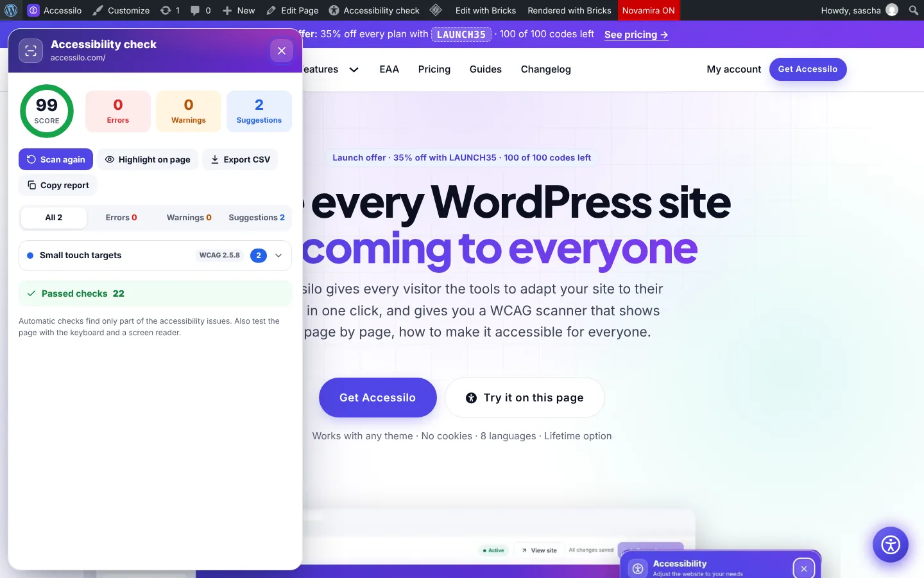Click Rendered with Bricks
The image size is (924, 578).
(569, 10)
